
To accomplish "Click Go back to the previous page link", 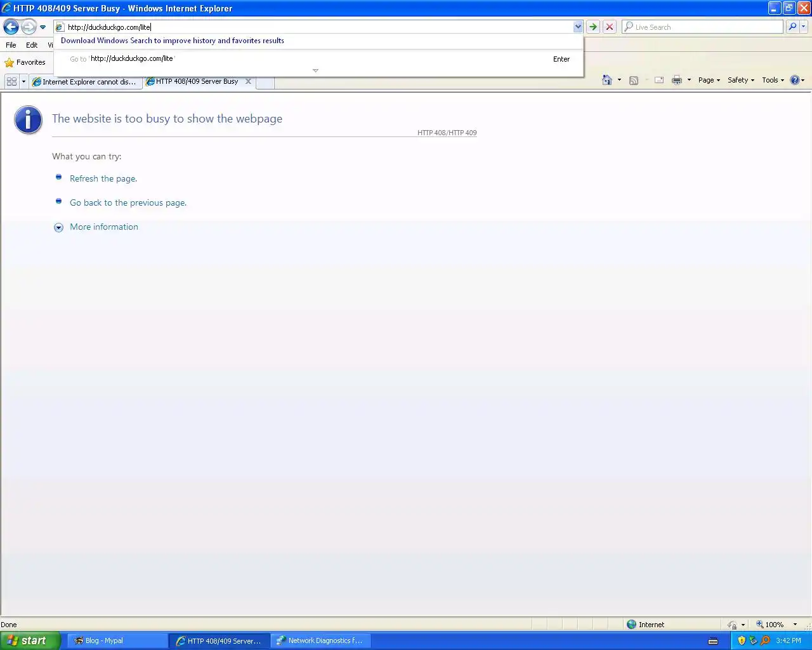I will (128, 203).
